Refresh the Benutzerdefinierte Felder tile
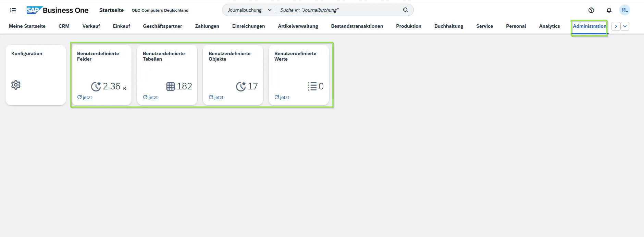The image size is (644, 237). click(x=79, y=97)
